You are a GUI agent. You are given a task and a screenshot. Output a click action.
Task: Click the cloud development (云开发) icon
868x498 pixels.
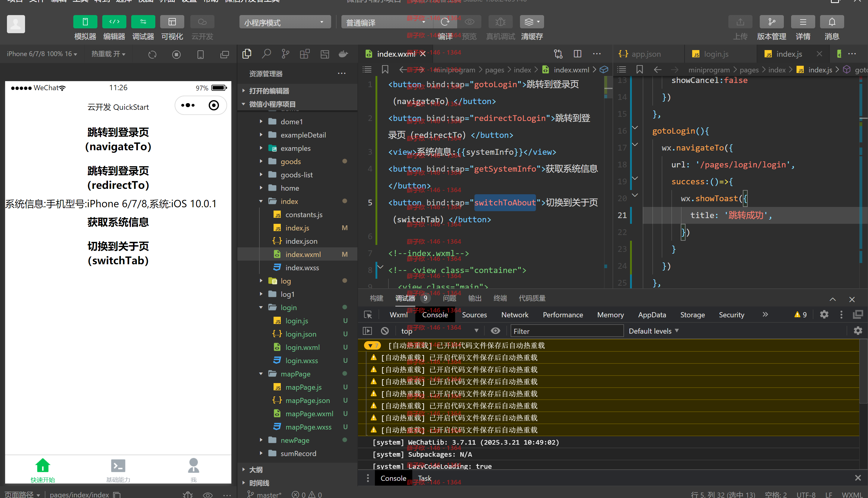[202, 22]
